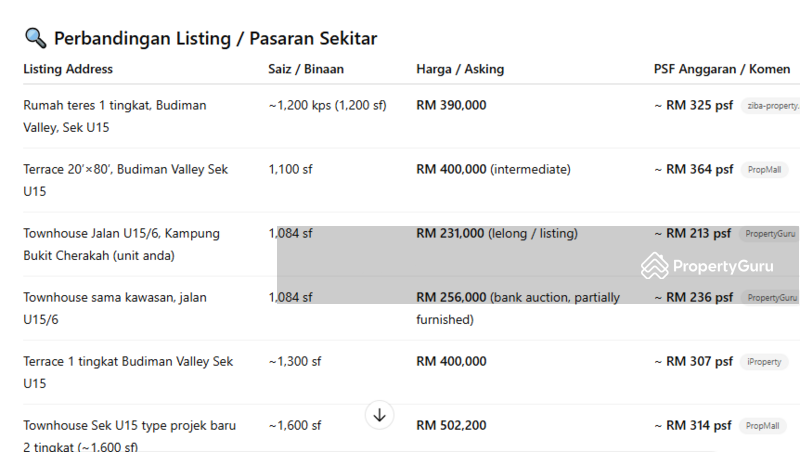Viewport: 800px width, 452px height.
Task: Click the PSF Anggaran / Komen column header
Action: 722,69
